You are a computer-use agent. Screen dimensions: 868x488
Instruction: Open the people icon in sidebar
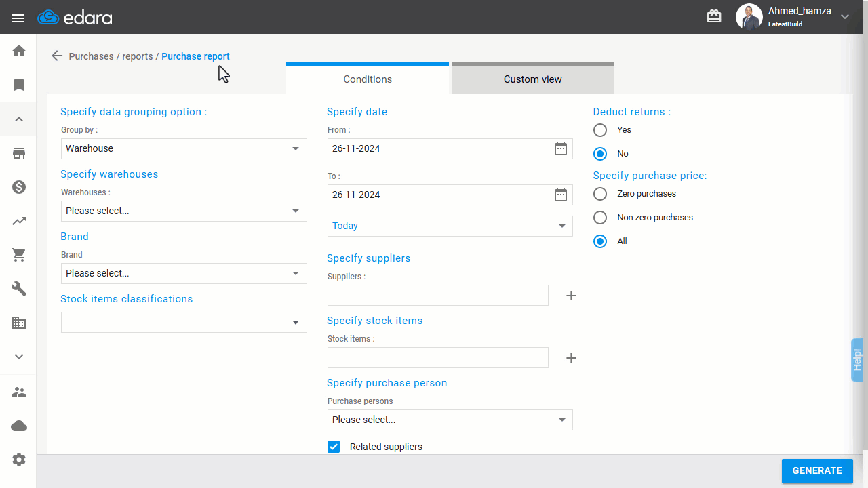click(19, 392)
